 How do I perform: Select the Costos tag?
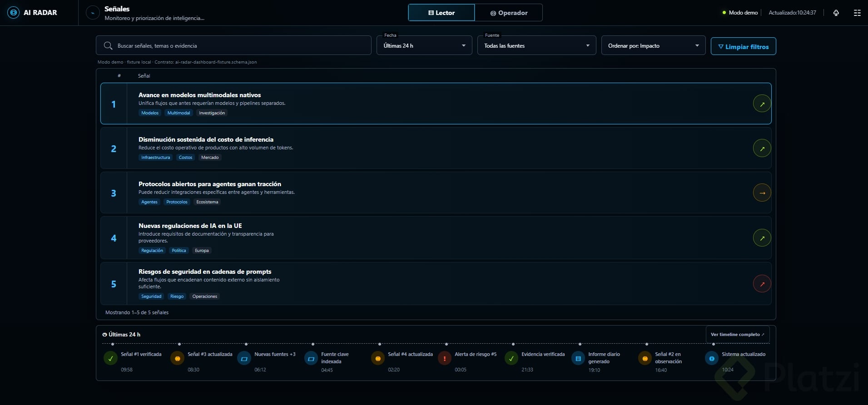[x=185, y=158]
